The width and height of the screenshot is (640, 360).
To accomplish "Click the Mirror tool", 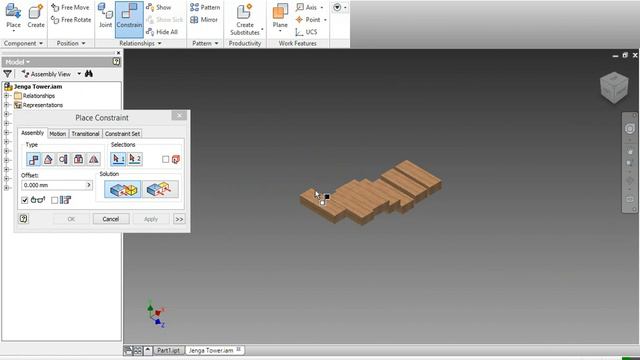I will 204,20.
